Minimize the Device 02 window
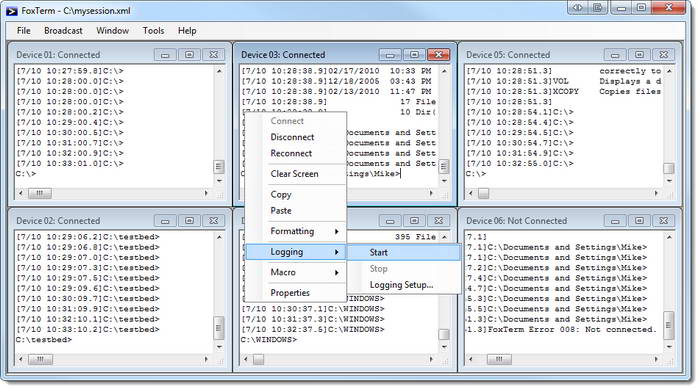This screenshot has height=390, width=700. pos(165,221)
